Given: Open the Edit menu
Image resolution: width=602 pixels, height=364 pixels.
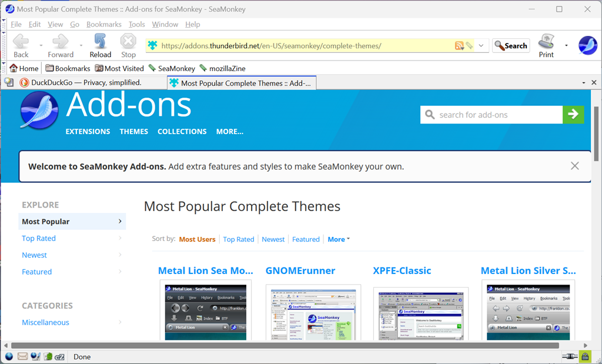Looking at the screenshot, I should (35, 24).
